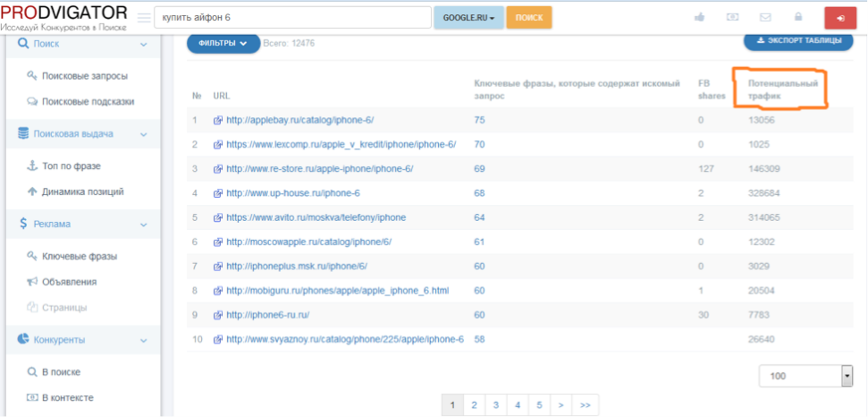Open the iphoneplus.msk.ru link

[297, 267]
